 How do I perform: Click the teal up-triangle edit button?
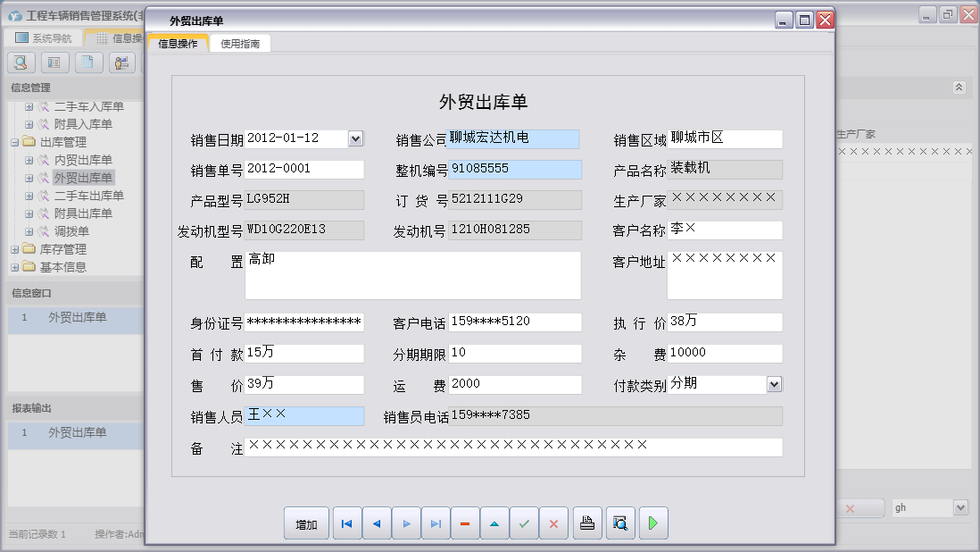tap(494, 524)
